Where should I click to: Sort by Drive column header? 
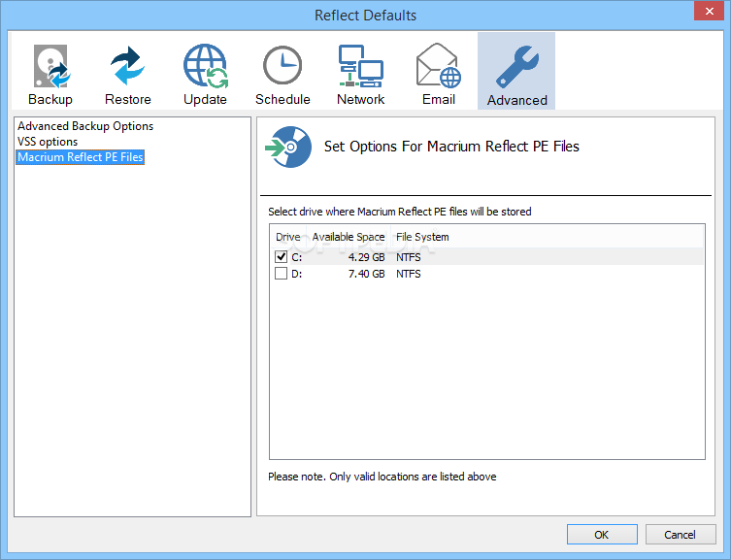point(287,237)
